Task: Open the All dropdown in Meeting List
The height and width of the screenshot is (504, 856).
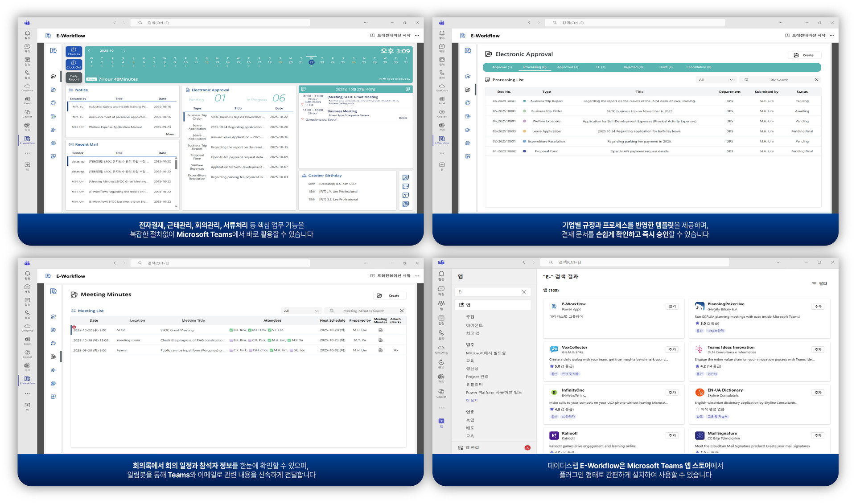Action: [x=301, y=311]
